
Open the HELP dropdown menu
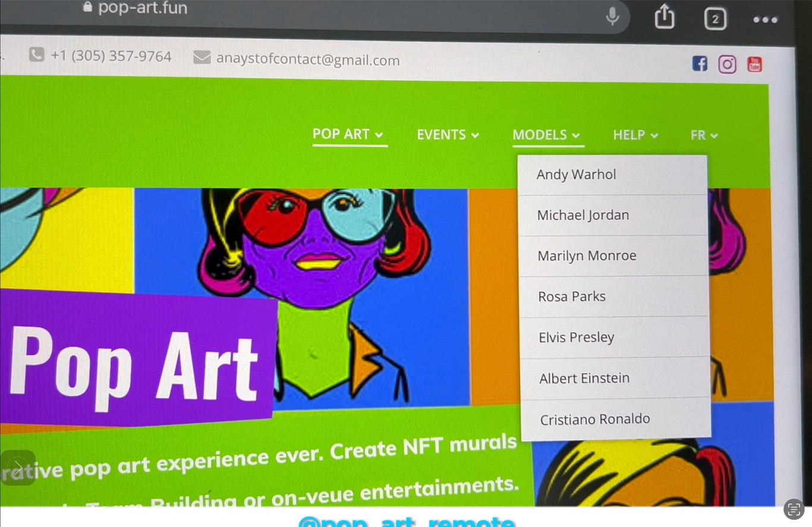pos(635,135)
